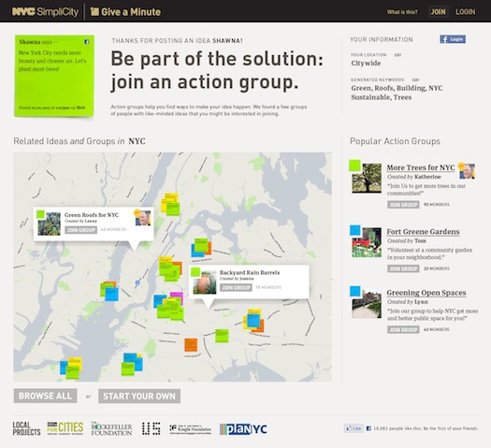Viewport: 491px width, 448px height.
Task: Click the Local Projects logo
Action: (x=26, y=428)
